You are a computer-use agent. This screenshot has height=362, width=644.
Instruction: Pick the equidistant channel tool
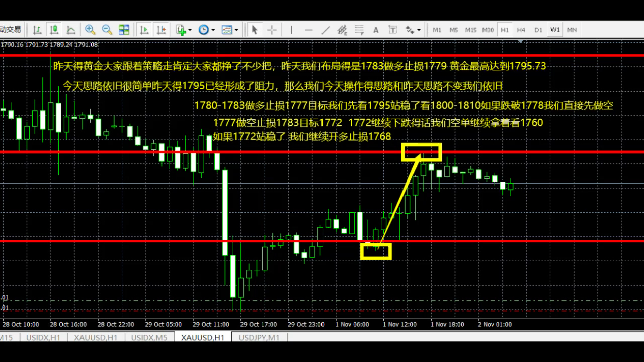(x=342, y=30)
